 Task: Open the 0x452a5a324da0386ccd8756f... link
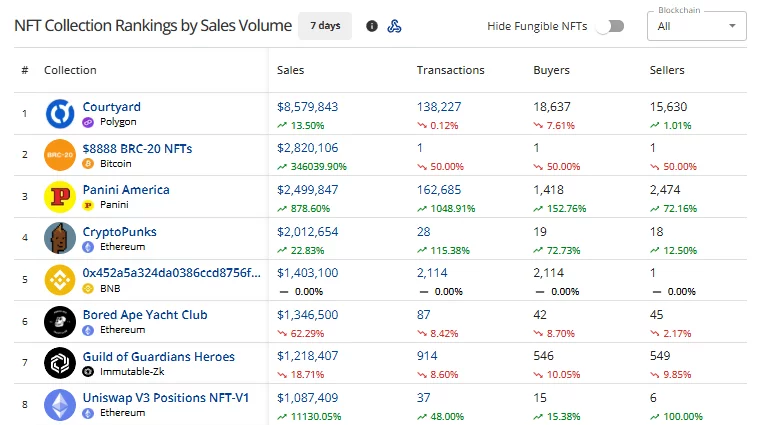[171, 273]
